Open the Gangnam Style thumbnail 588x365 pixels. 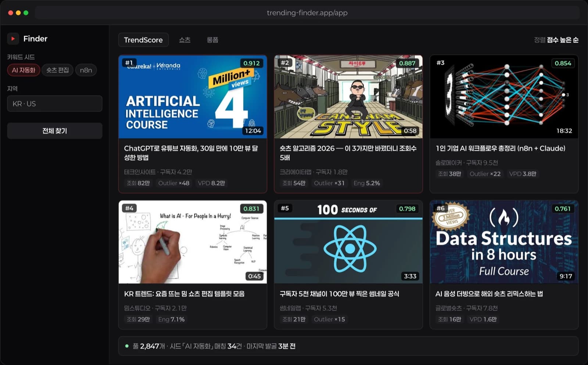[x=348, y=97]
